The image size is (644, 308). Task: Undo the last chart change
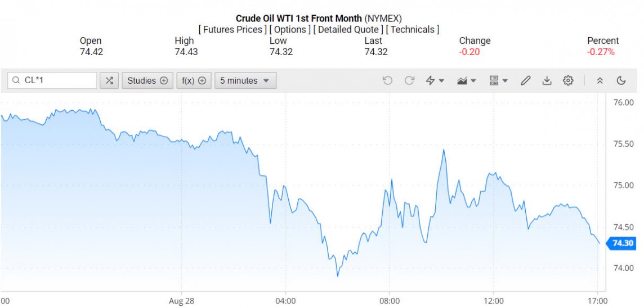[387, 80]
